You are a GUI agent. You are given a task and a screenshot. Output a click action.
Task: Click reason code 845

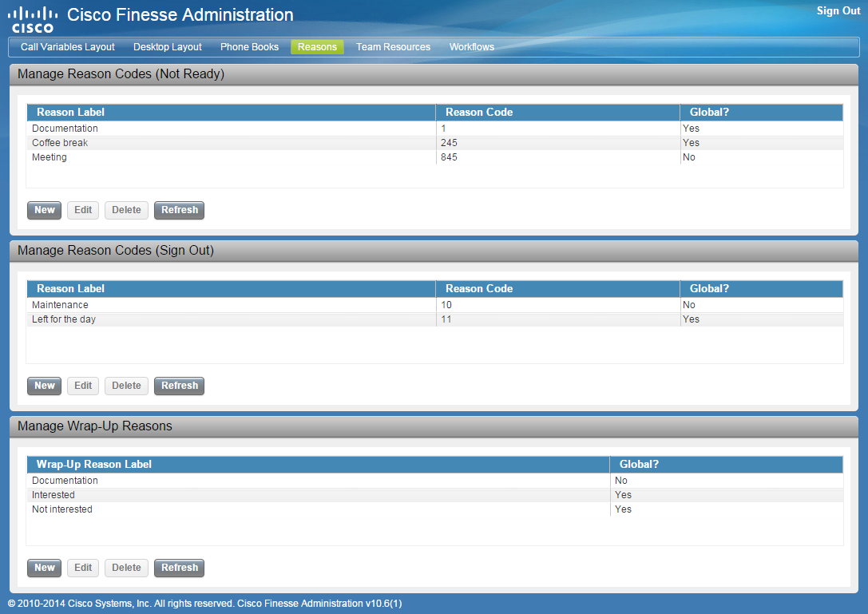click(449, 157)
